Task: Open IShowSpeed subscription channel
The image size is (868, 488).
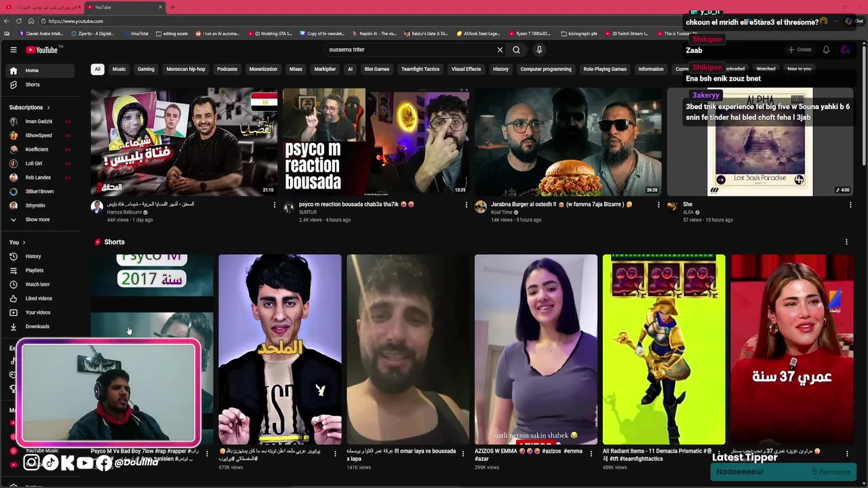Action: [41, 136]
